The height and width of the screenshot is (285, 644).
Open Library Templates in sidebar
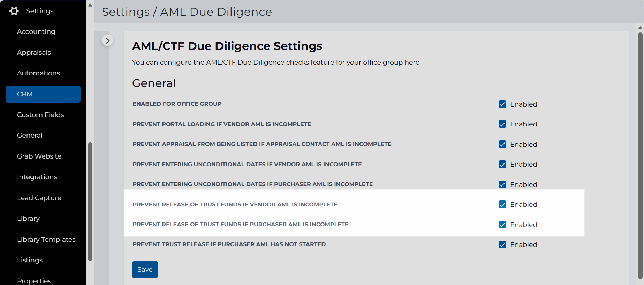pyautogui.click(x=46, y=239)
